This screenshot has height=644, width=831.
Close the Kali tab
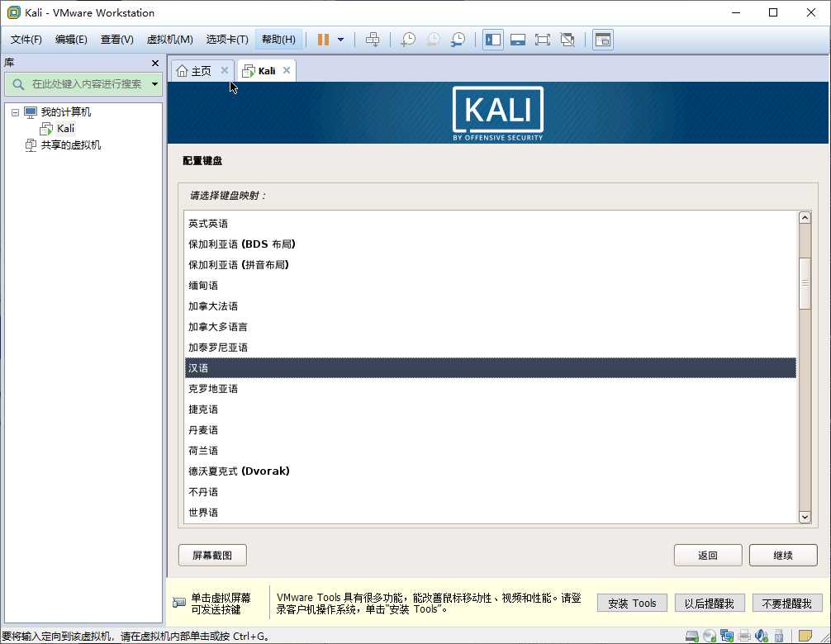click(x=287, y=70)
